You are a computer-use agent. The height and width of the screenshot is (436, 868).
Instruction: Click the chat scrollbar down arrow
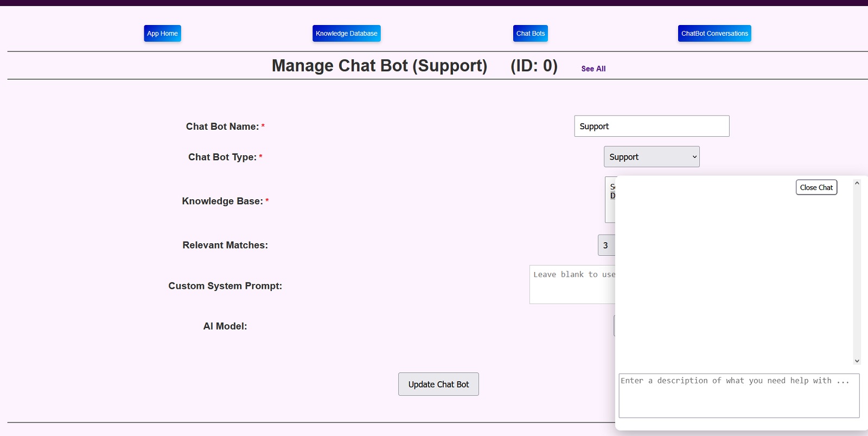857,361
